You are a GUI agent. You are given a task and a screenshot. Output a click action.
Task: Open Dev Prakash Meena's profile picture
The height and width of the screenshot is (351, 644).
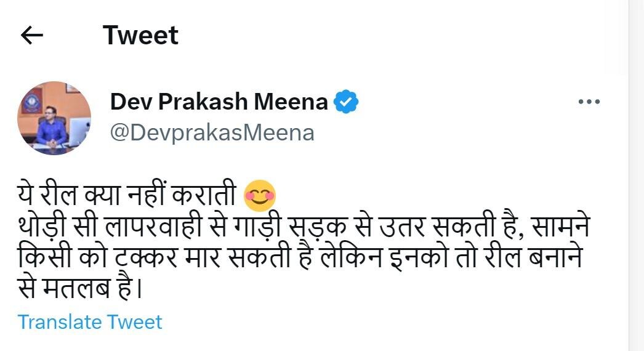(54, 118)
